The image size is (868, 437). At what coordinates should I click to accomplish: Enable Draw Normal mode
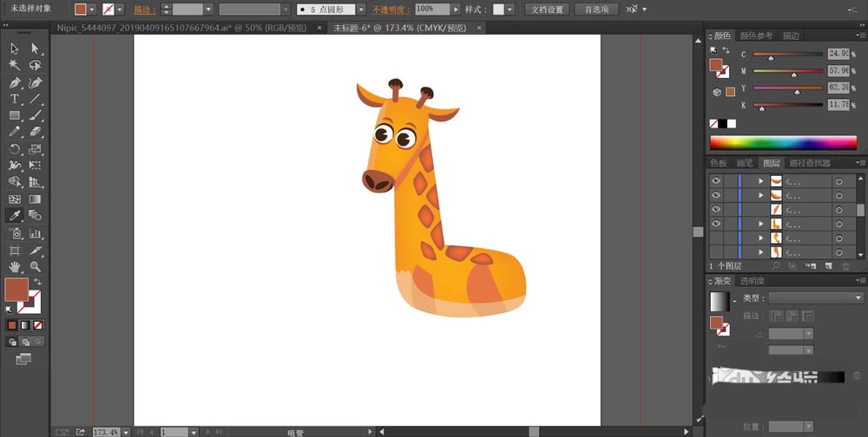(x=12, y=342)
